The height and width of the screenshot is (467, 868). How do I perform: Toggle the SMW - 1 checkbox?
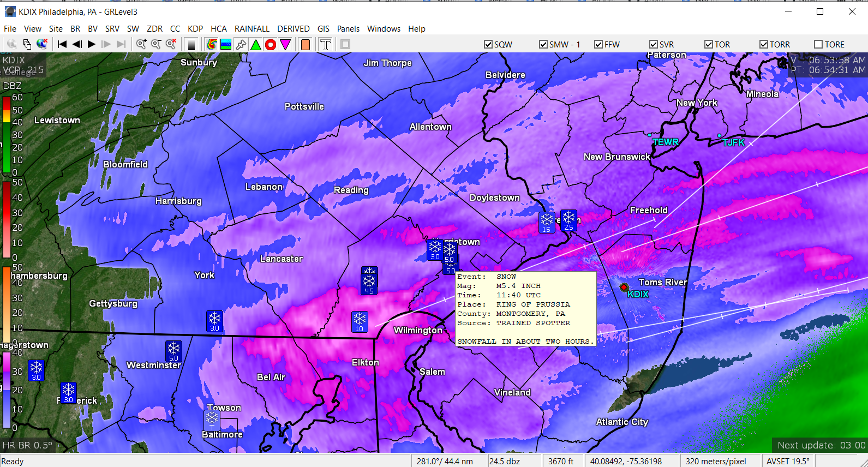[x=543, y=44]
